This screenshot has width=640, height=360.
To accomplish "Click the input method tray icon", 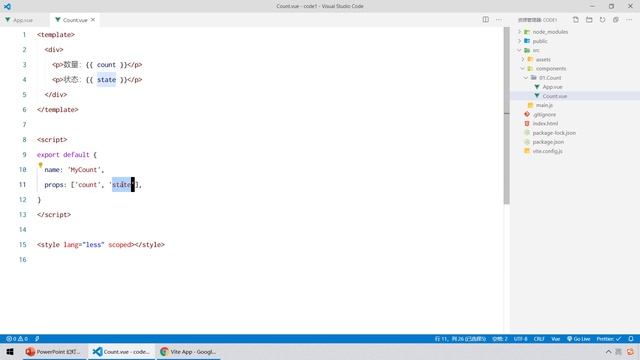I will click(x=619, y=351).
